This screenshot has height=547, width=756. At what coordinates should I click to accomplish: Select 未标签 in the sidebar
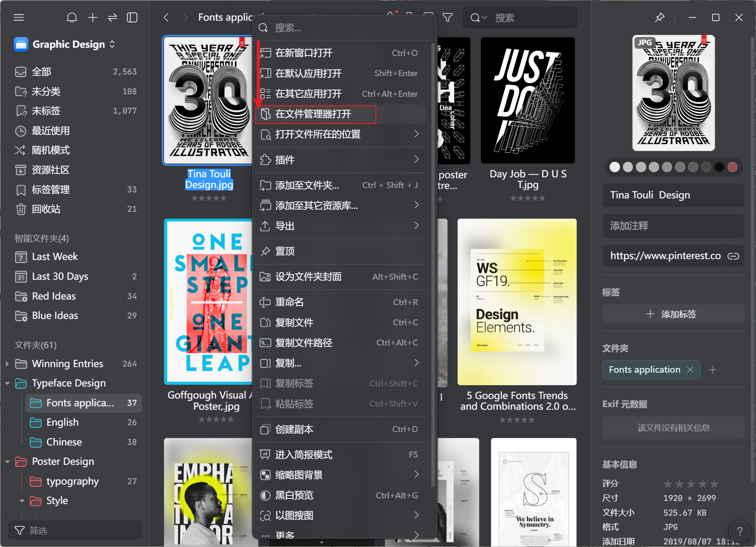75,111
